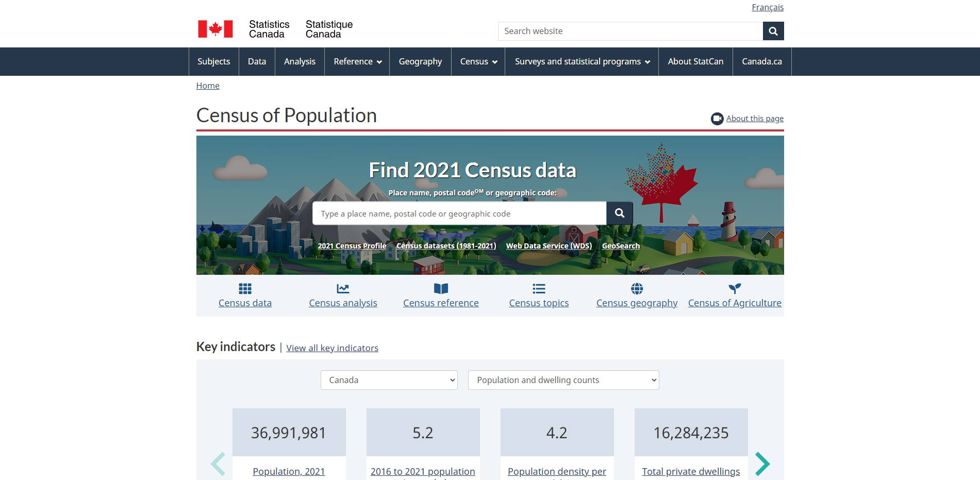Image resolution: width=980 pixels, height=480 pixels.
Task: Open the GeoSearch link
Action: [621, 246]
